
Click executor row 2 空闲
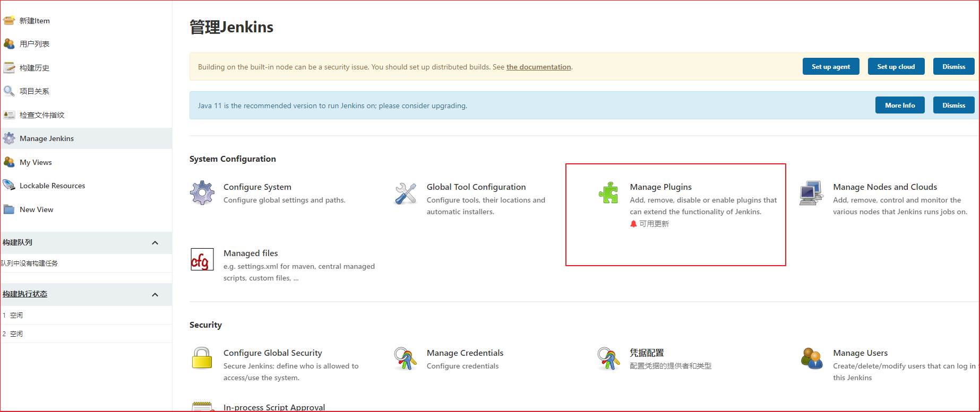point(86,334)
